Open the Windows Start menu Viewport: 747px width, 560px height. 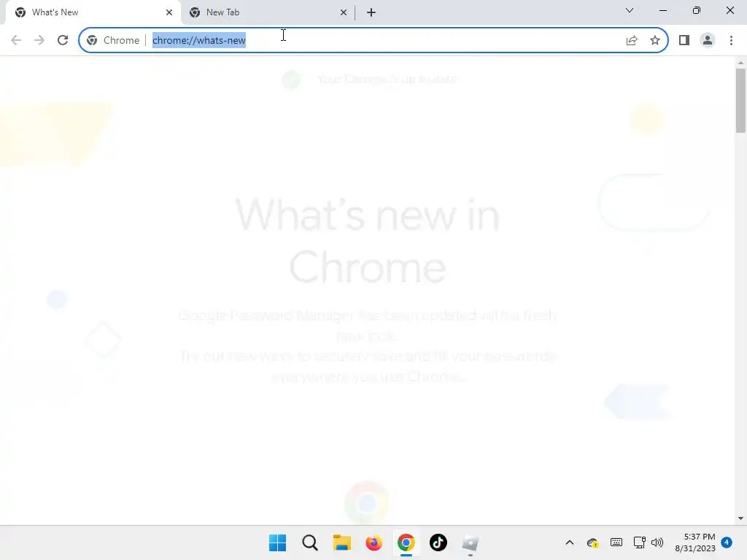278,542
